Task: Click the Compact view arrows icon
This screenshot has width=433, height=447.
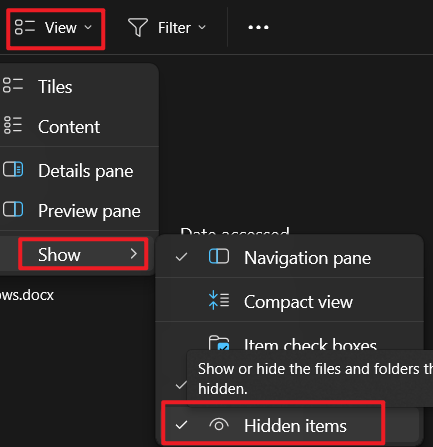Action: click(x=219, y=300)
